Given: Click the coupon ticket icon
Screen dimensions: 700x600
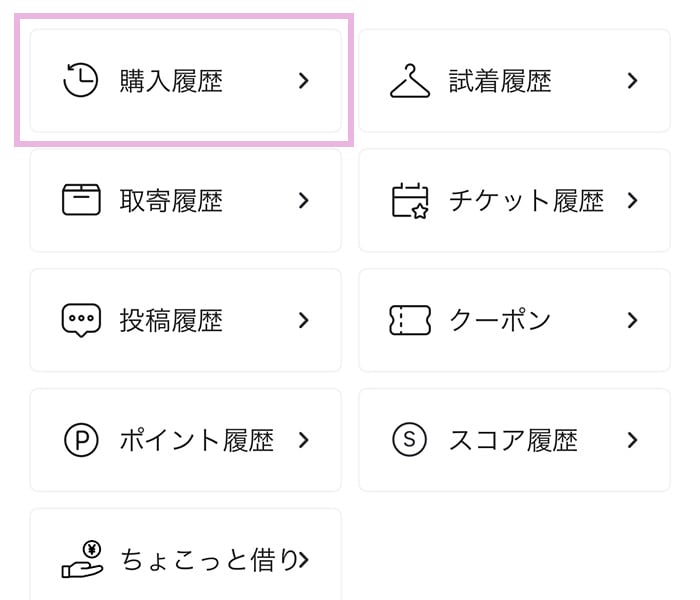Looking at the screenshot, I should click(409, 320).
